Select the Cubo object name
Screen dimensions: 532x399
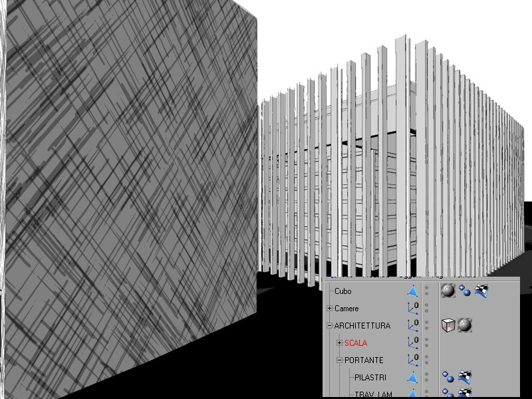[343, 291]
